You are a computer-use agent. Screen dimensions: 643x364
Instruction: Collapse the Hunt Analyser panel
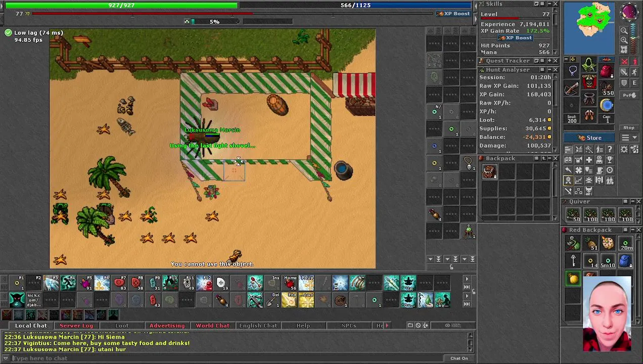[x=549, y=70]
